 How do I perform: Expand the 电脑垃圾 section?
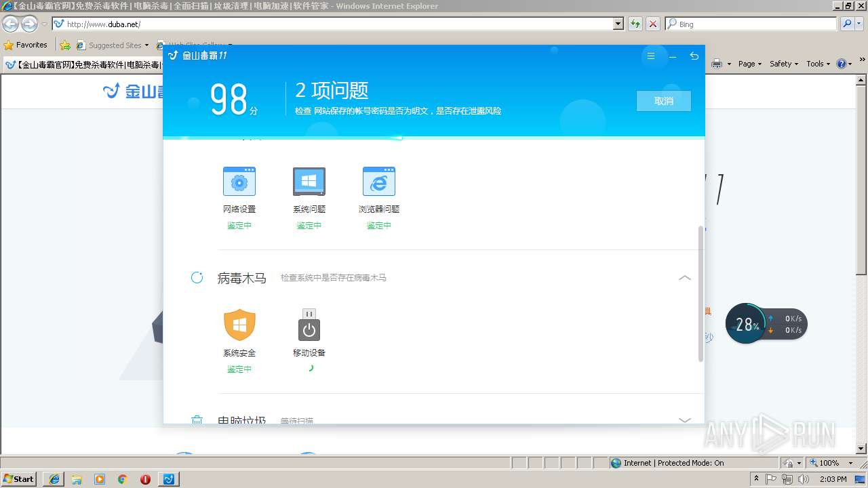pyautogui.click(x=685, y=420)
